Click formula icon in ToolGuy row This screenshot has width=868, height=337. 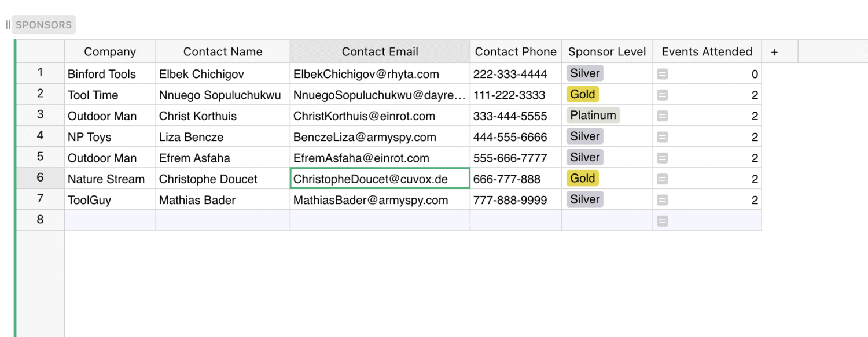point(663,200)
